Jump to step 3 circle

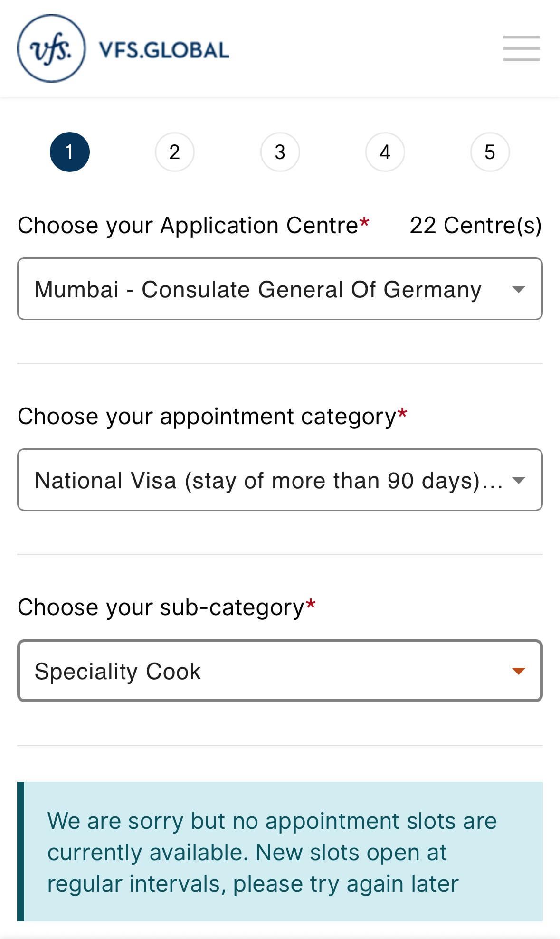pyautogui.click(x=280, y=152)
